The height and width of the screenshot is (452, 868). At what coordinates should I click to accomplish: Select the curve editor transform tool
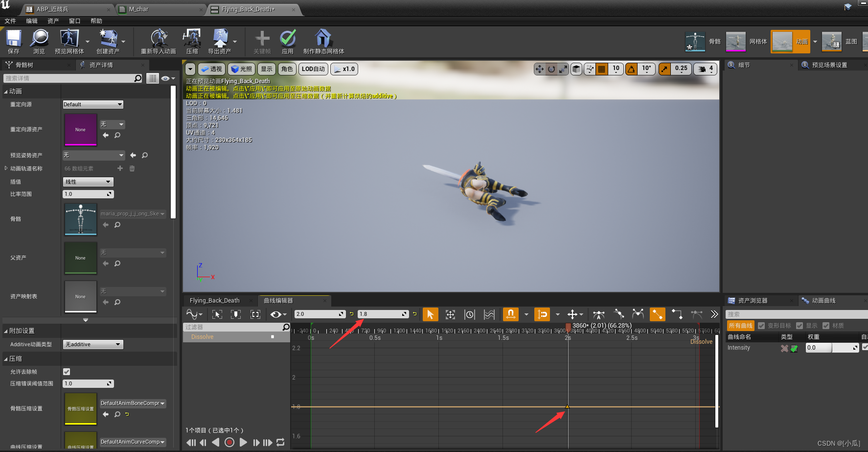point(451,314)
